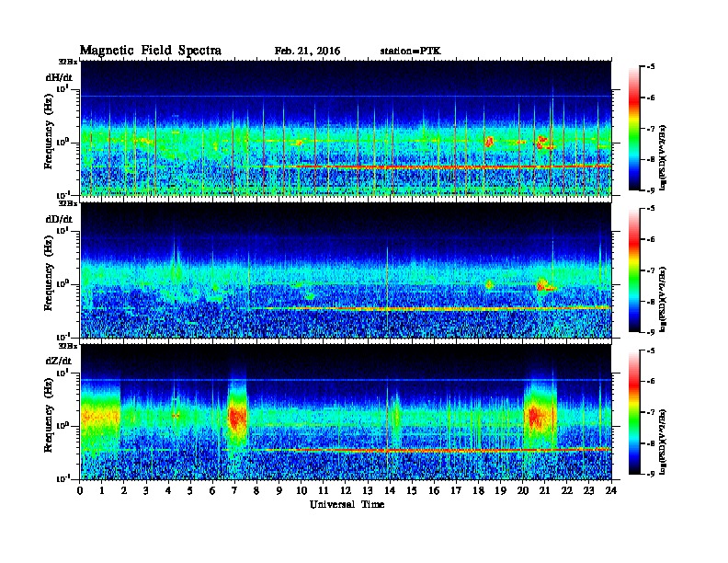Click the "-7" tick on dD/dt colorbar
Viewport: 728px width, 563px height.
651,270
